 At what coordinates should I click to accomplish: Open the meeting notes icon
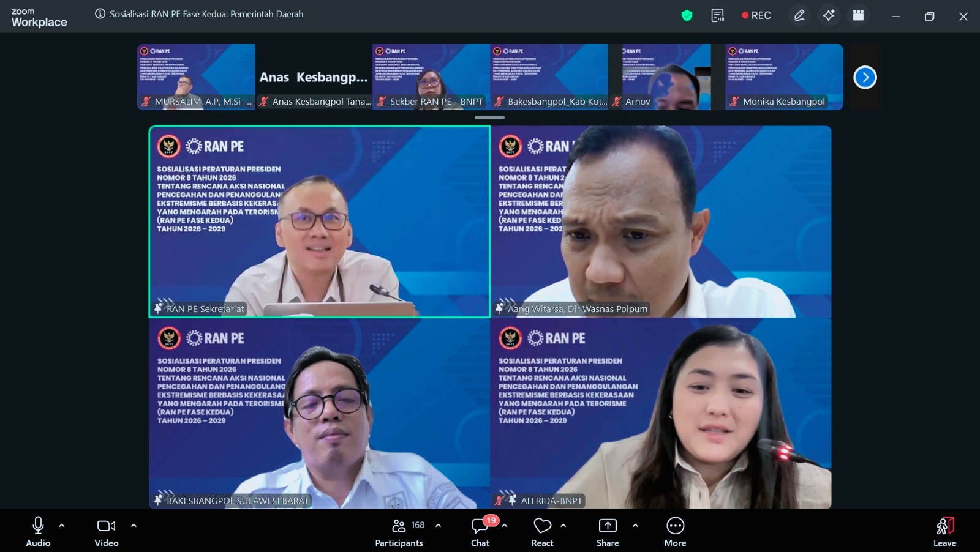coord(717,15)
